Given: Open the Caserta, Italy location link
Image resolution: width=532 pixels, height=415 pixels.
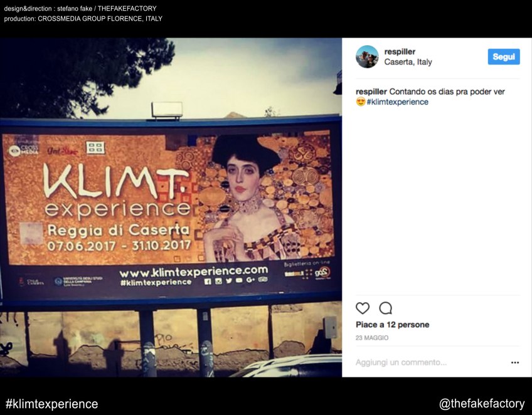Looking at the screenshot, I should 408,62.
